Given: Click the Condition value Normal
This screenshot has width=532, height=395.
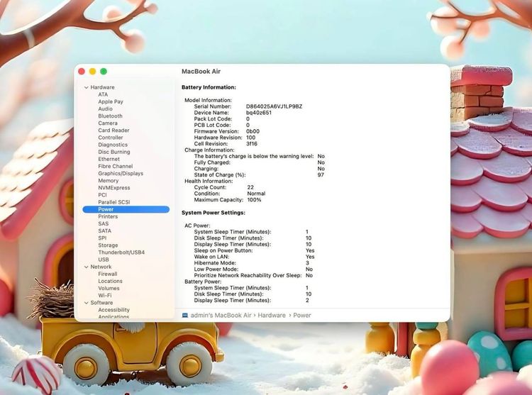Looking at the screenshot, I should tap(256, 194).
